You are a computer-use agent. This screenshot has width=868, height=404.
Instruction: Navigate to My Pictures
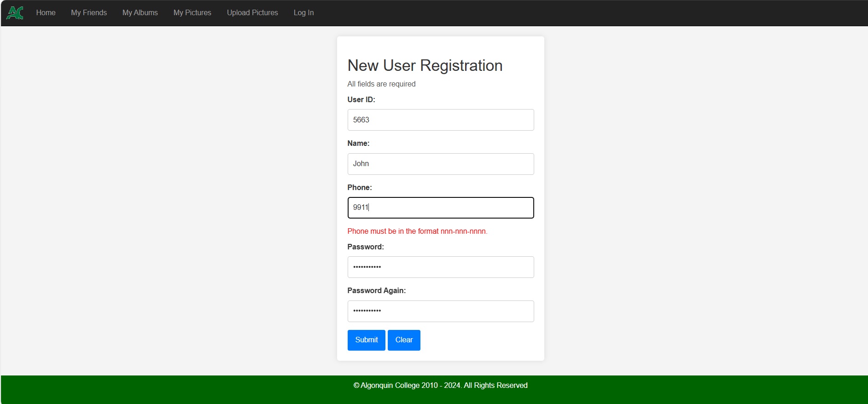pos(192,13)
